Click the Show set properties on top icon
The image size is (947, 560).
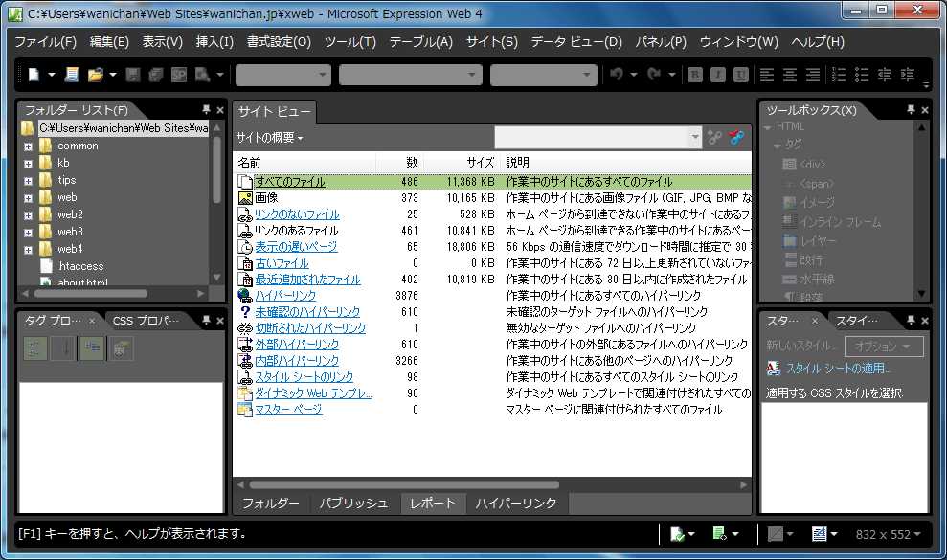(x=92, y=347)
